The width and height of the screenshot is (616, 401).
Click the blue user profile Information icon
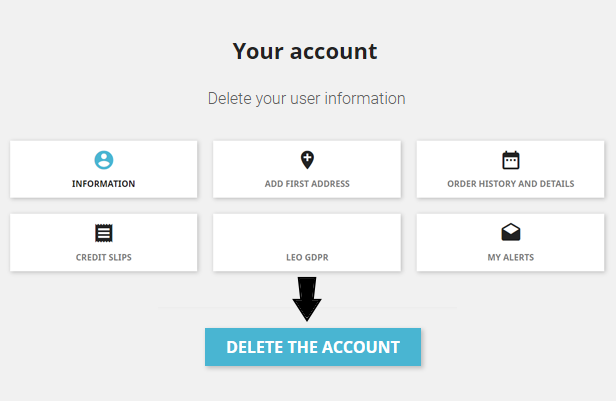tap(104, 160)
